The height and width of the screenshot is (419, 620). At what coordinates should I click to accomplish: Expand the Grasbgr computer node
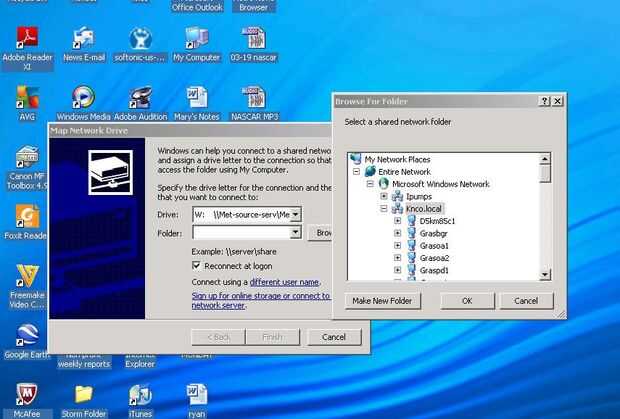tap(398, 233)
